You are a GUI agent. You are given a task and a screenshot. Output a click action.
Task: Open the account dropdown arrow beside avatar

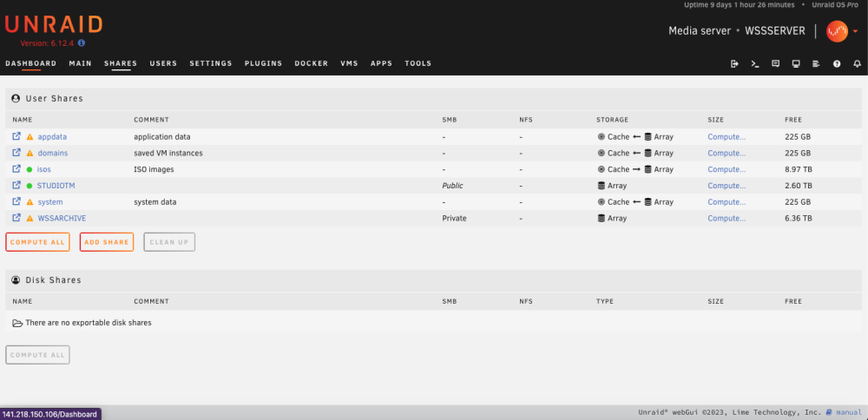pos(855,31)
